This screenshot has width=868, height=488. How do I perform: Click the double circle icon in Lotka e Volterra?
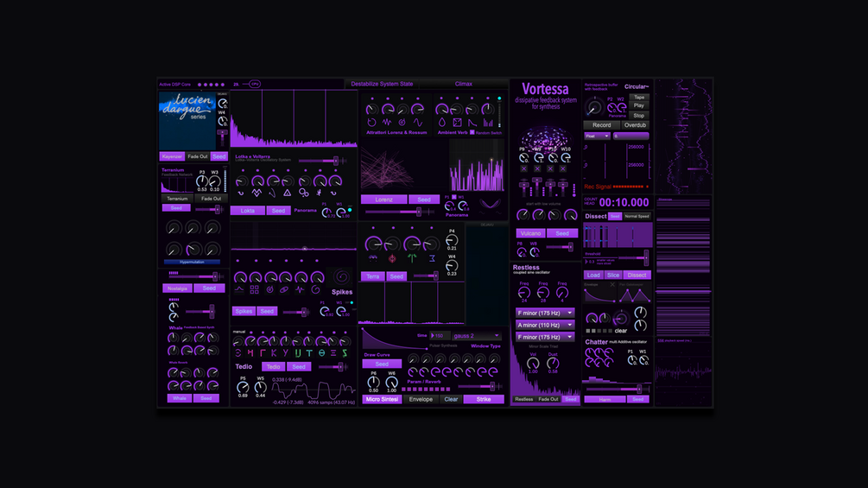point(303,193)
